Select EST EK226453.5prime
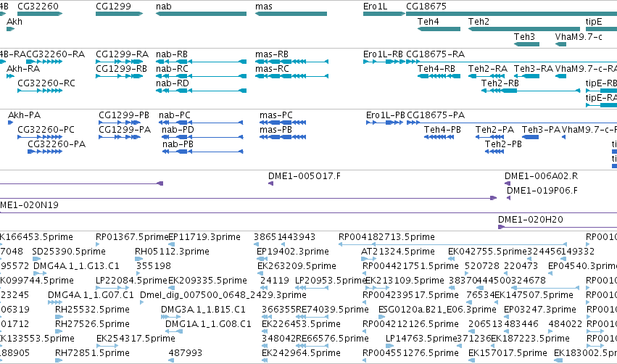Viewport: 617px width, 364px height. (x=301, y=325)
